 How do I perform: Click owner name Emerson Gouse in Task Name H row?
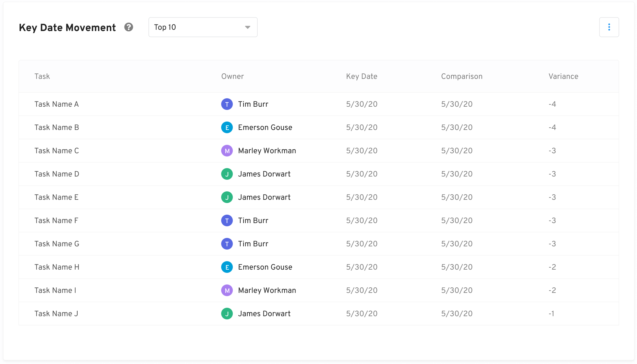click(265, 267)
